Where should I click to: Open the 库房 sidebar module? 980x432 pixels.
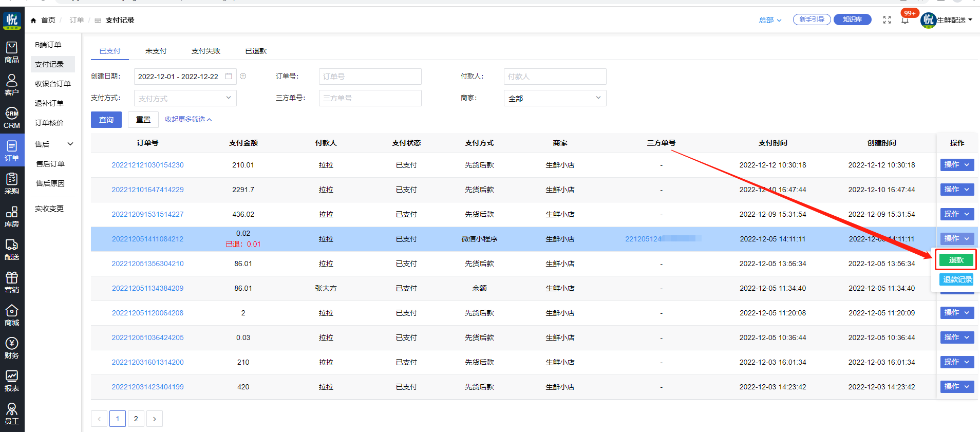(12, 217)
